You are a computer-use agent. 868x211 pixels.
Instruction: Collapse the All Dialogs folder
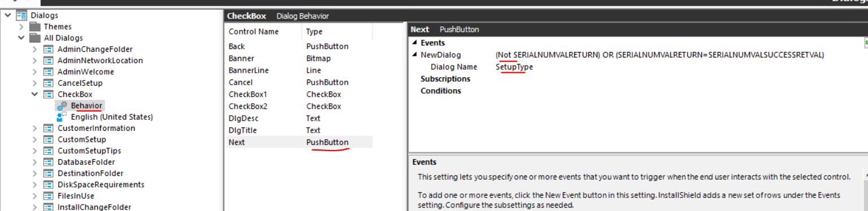(21, 38)
